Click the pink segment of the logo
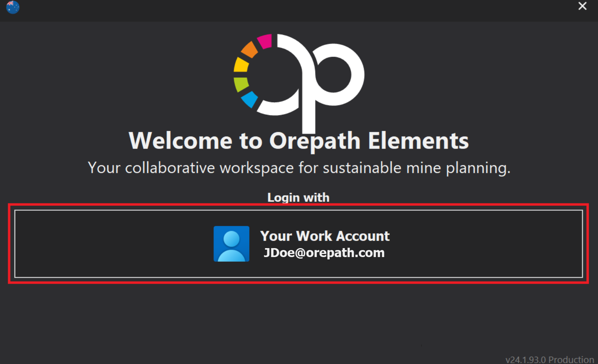The width and height of the screenshot is (598, 364). (265, 41)
